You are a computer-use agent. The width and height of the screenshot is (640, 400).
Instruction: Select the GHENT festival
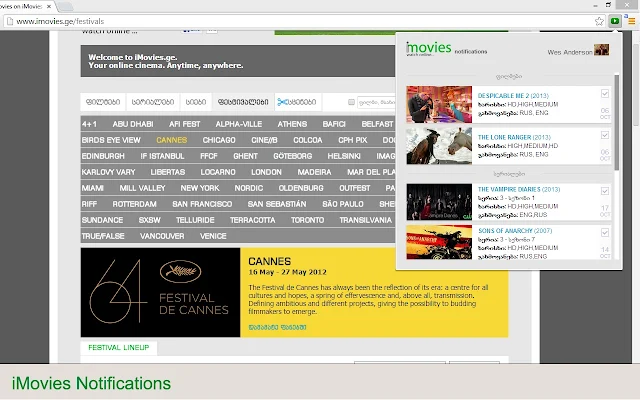point(245,156)
